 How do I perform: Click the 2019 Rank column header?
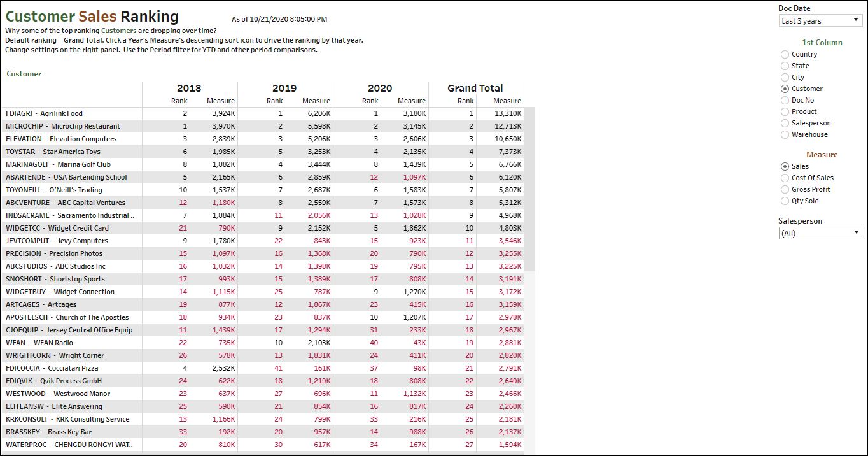coord(274,101)
